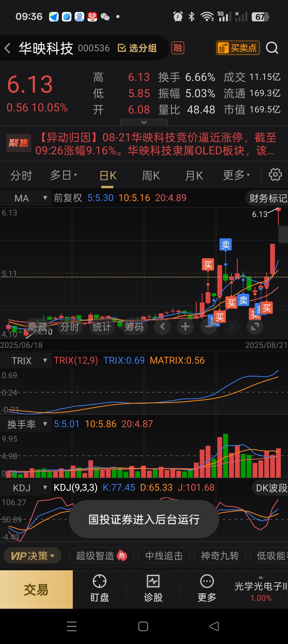Tap 隐藏 to hide chart toolbar
The height and width of the screenshot is (644, 288).
click(38, 327)
